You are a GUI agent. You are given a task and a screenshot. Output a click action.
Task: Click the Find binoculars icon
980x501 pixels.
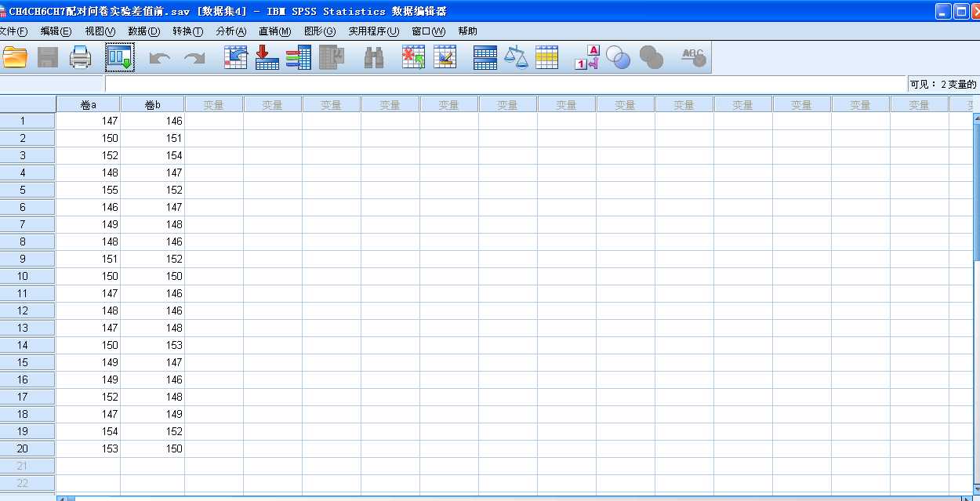(x=374, y=57)
